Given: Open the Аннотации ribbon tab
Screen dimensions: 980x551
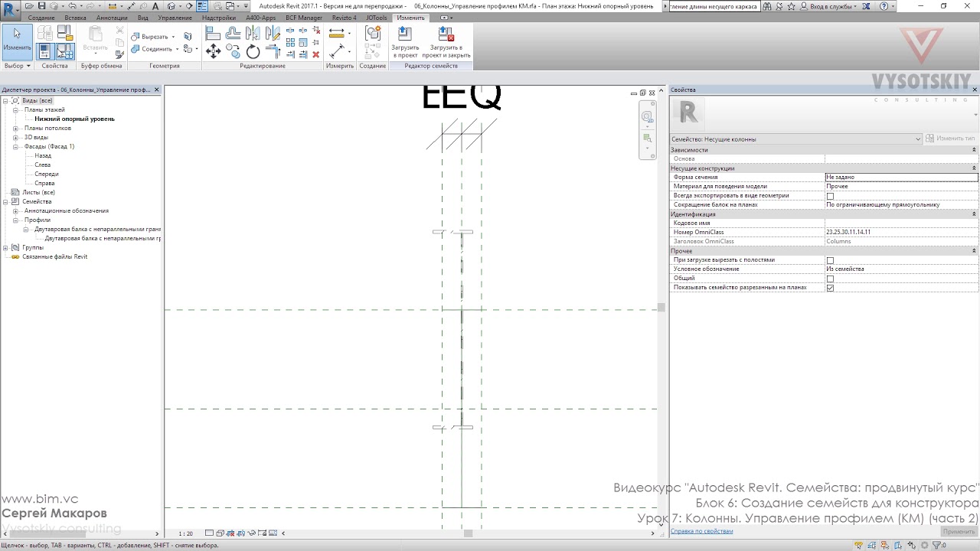Looking at the screenshot, I should coord(112,18).
